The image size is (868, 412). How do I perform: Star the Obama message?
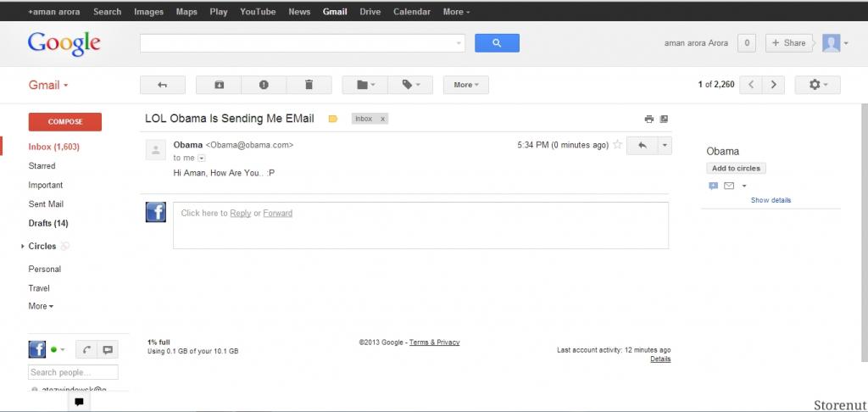tap(617, 145)
